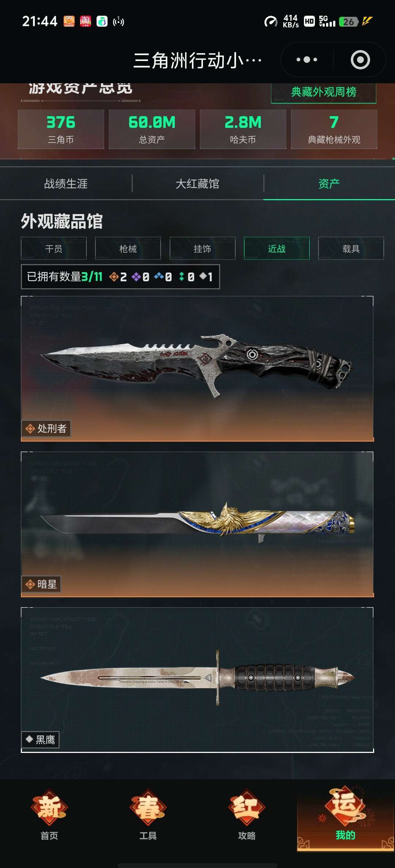Open the mini program more-options dots
The width and height of the screenshot is (395, 868).
[x=306, y=60]
